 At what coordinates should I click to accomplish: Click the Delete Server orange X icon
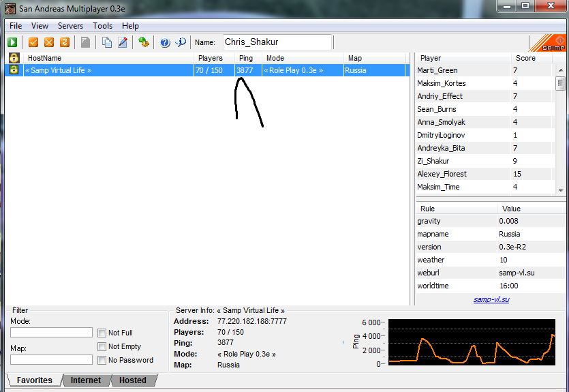[x=49, y=42]
